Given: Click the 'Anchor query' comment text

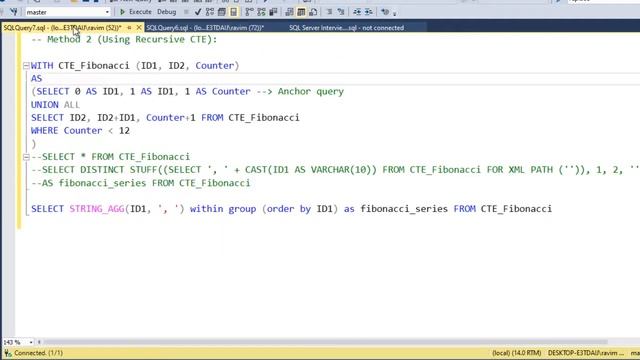Looking at the screenshot, I should pos(311,92).
